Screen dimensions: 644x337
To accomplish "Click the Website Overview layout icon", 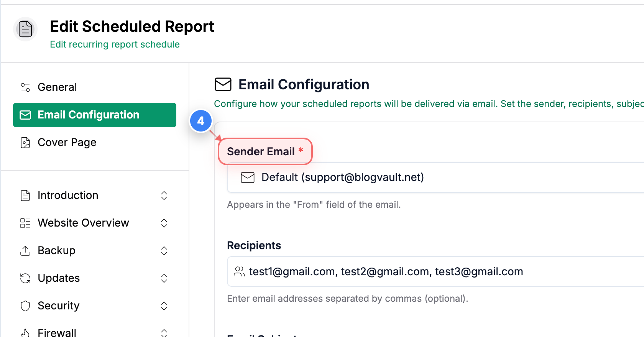I will 25,223.
